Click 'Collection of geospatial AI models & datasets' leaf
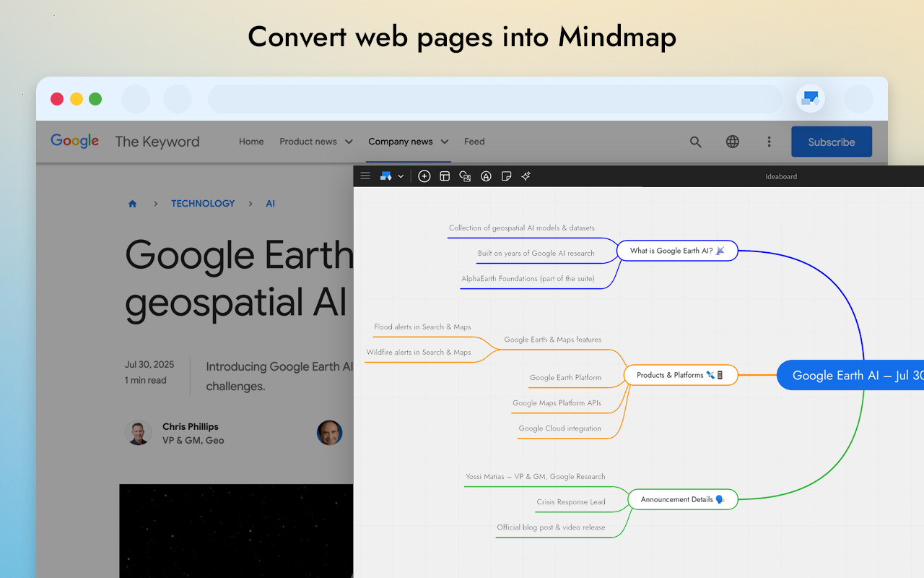Viewport: 924px width, 578px height. (x=522, y=228)
